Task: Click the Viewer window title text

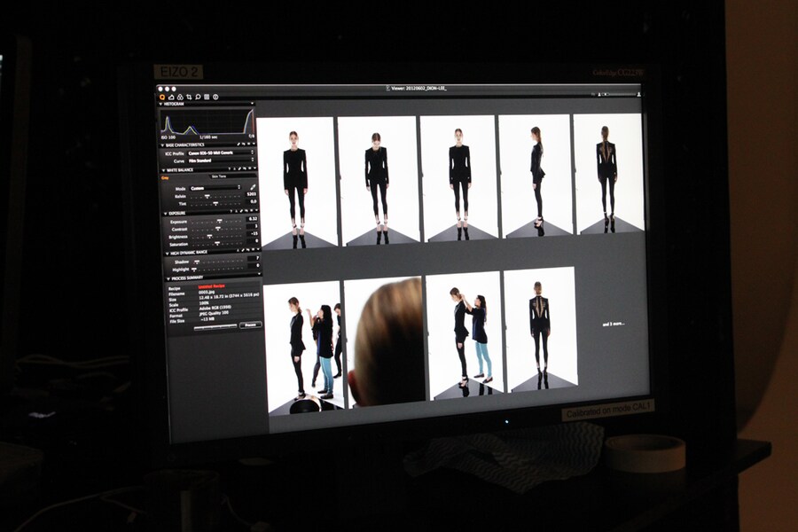Action: click(x=419, y=88)
